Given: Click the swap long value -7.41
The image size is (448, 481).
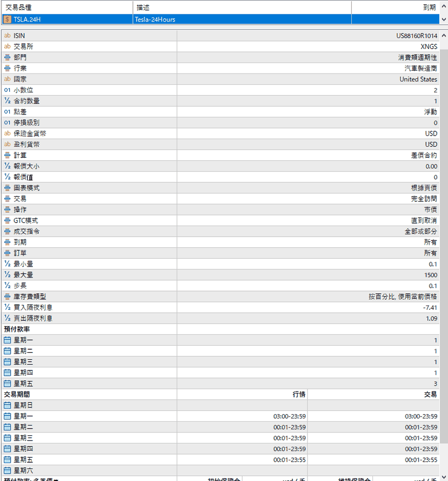Looking at the screenshot, I should pyautogui.click(x=430, y=308).
